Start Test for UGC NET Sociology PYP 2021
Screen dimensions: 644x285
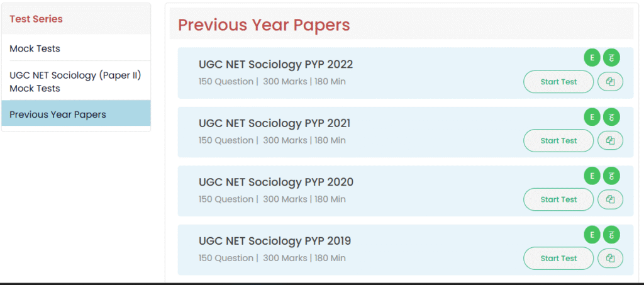(558, 141)
